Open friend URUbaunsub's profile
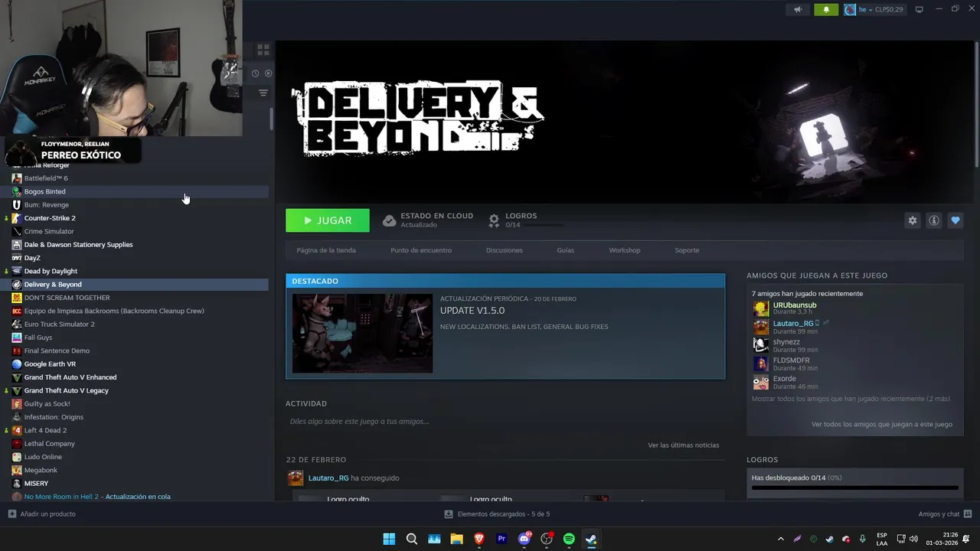 [795, 305]
